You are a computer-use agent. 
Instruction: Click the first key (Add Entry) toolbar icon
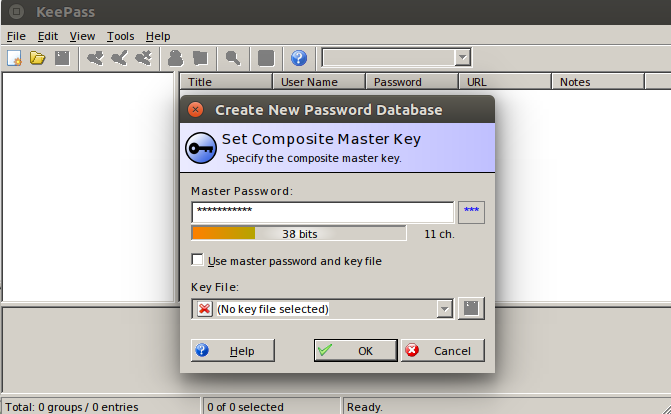95,58
